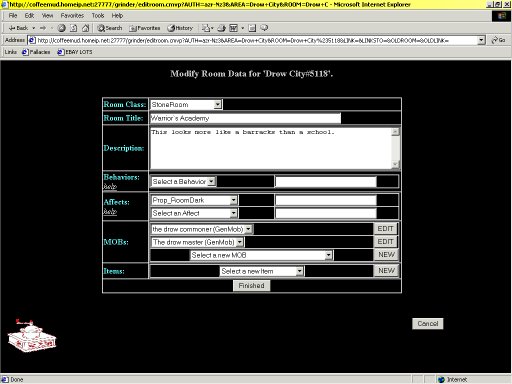Click the Print toolbar icon
This screenshot has width=512, height=384.
point(222,28)
